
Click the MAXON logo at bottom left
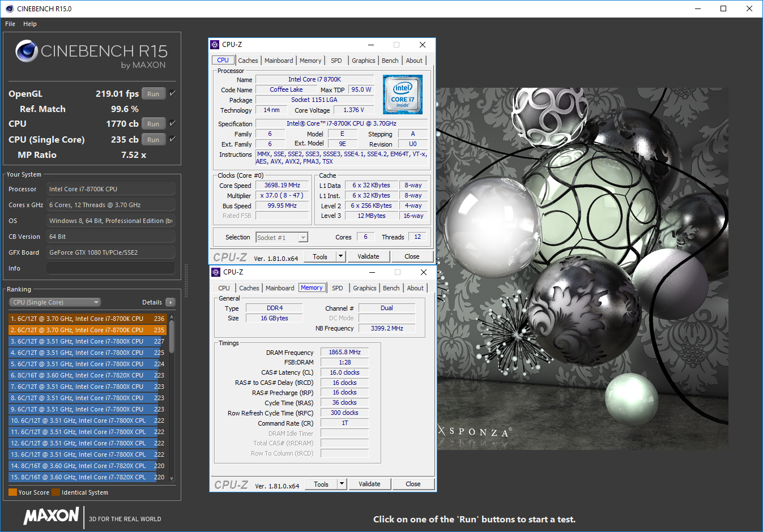pyautogui.click(x=52, y=516)
